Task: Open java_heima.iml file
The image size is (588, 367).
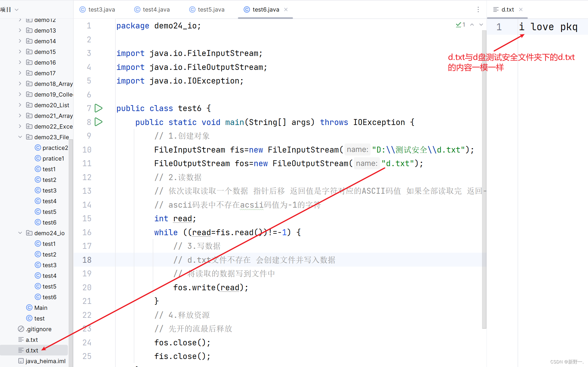Action: pyautogui.click(x=45, y=361)
